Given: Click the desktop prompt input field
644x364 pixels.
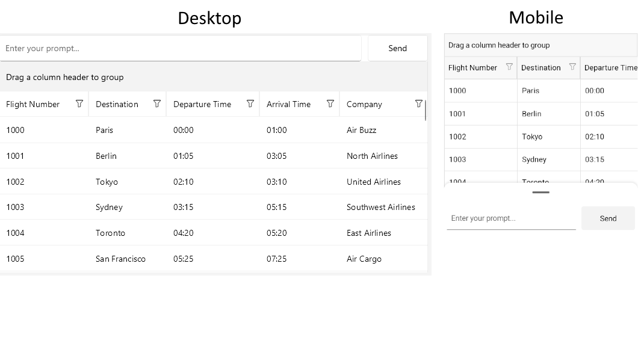Looking at the screenshot, I should pyautogui.click(x=181, y=48).
